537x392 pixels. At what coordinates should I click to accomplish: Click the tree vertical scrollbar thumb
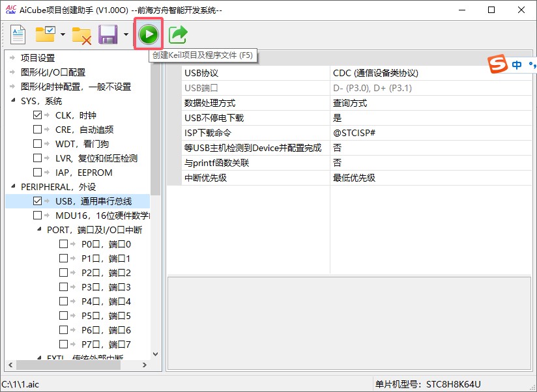point(156,125)
